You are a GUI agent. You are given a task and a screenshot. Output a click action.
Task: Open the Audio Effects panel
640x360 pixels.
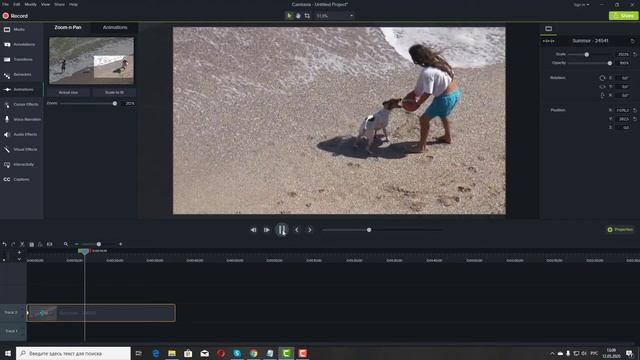pos(21,134)
